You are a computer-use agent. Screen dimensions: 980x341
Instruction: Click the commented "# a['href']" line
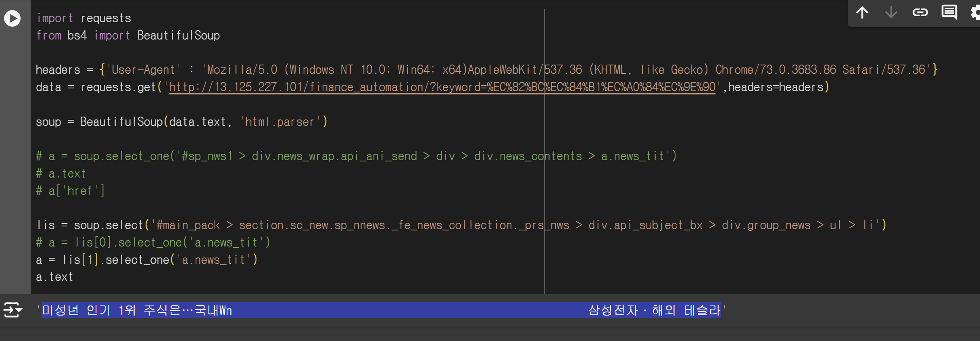71,190
